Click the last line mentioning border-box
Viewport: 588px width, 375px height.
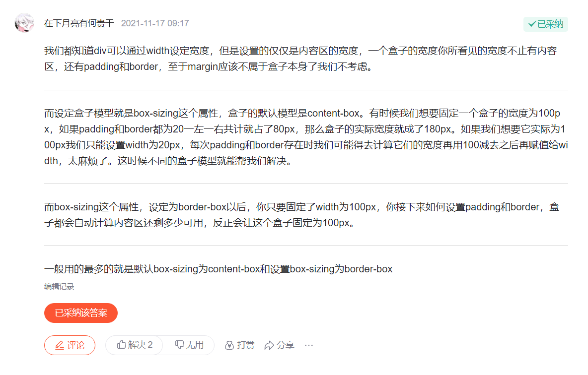(218, 269)
